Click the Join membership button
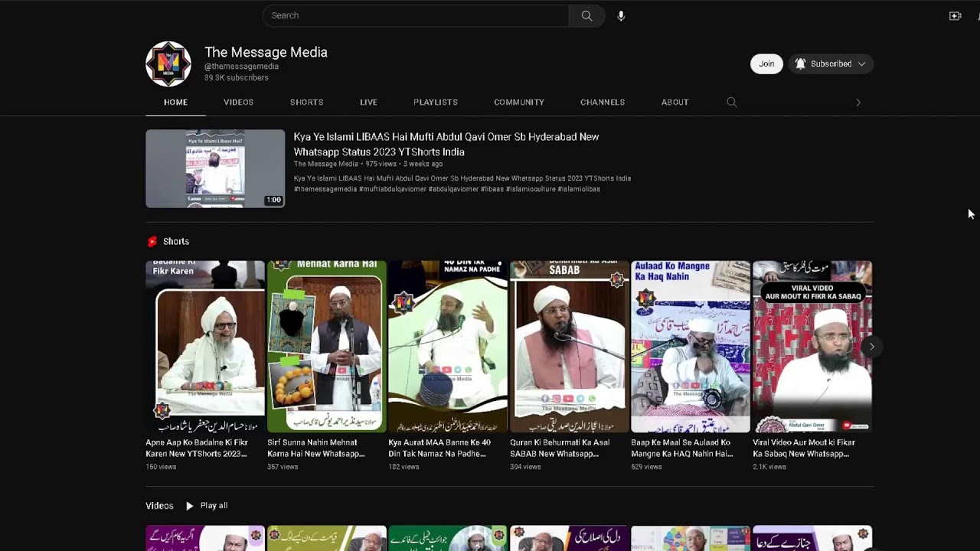The height and width of the screenshot is (551, 980). 766,64
